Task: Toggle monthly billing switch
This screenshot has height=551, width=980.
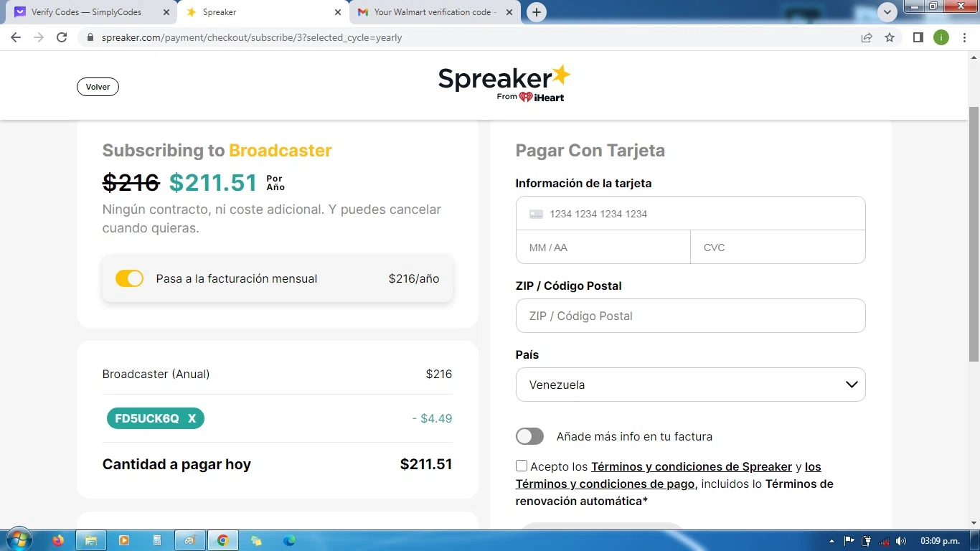Action: (129, 278)
